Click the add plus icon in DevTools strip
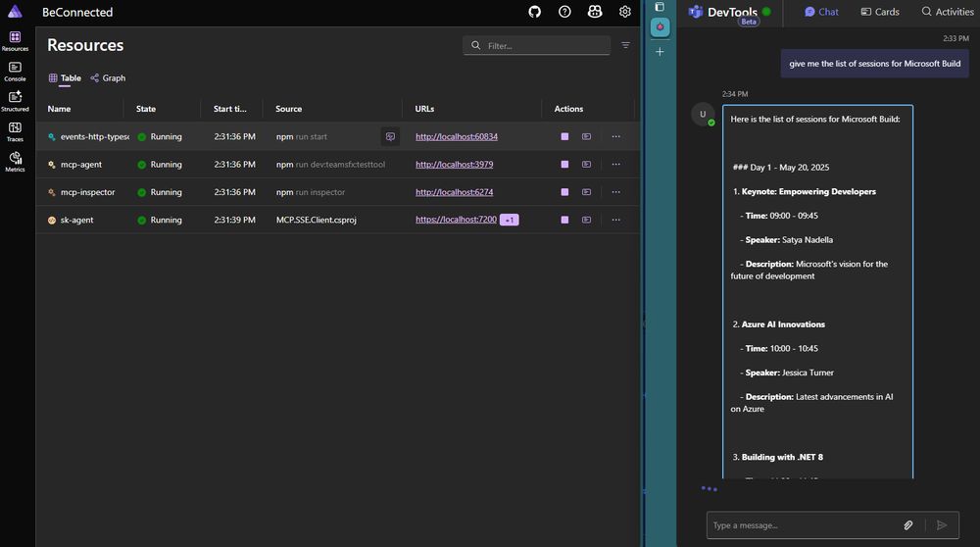 point(660,52)
